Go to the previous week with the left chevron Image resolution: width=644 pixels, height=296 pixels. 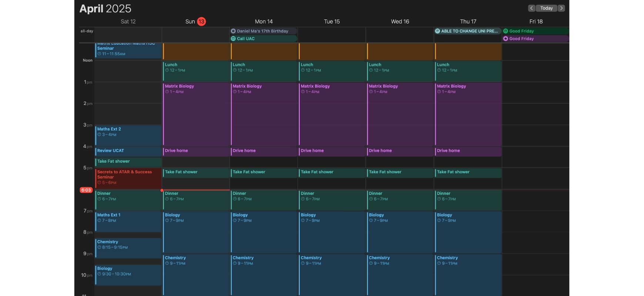(531, 8)
